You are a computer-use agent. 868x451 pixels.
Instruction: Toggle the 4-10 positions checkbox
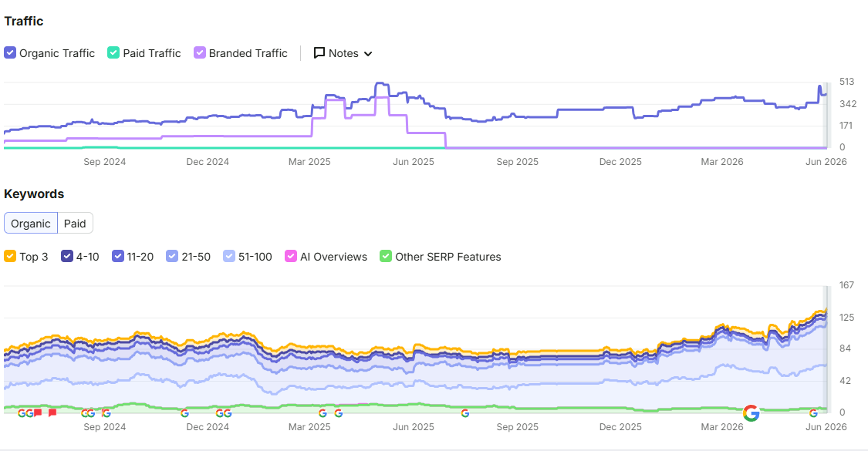(x=67, y=256)
